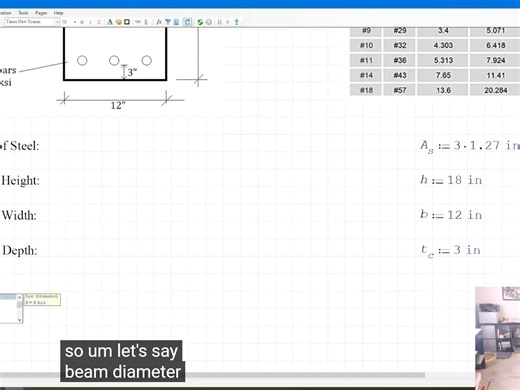This screenshot has width=520, height=390.
Task: Click the 5.313 table cell
Action: pos(443,60)
